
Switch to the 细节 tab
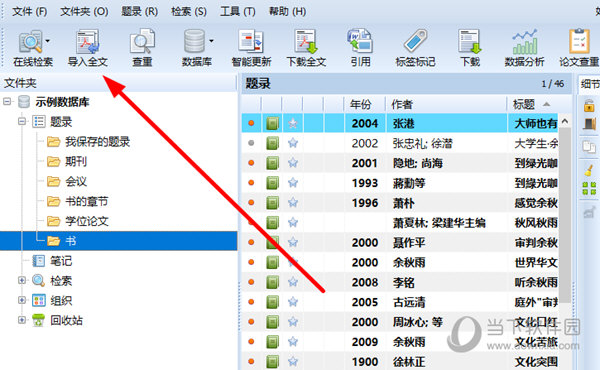[x=590, y=84]
